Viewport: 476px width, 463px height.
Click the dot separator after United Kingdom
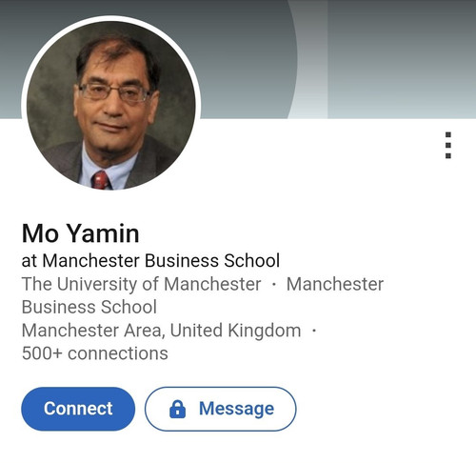(x=314, y=331)
